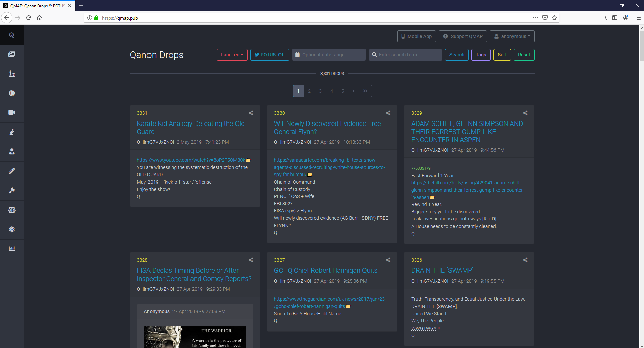Toggle POTUS tweets off/on
Image resolution: width=644 pixels, height=348 pixels.
coord(269,55)
